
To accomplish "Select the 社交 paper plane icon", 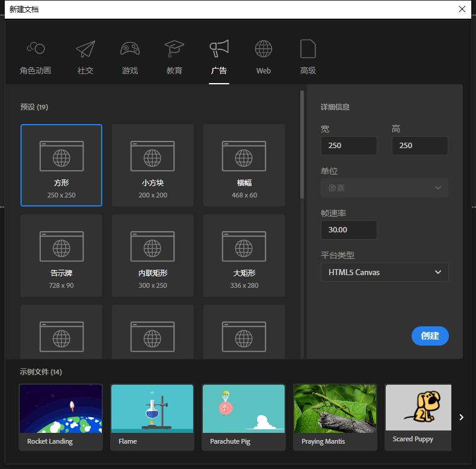I will 85,49.
